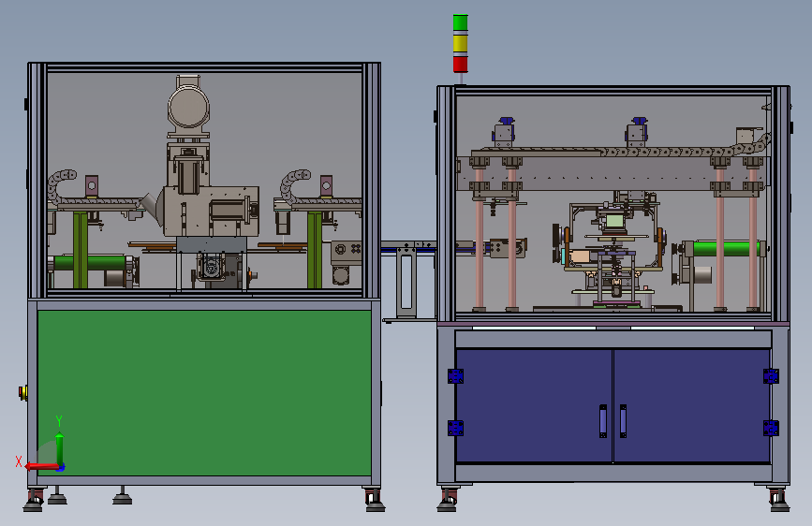812x526 pixels.
Task: Click the right cabinet door handle
Action: [623, 421]
